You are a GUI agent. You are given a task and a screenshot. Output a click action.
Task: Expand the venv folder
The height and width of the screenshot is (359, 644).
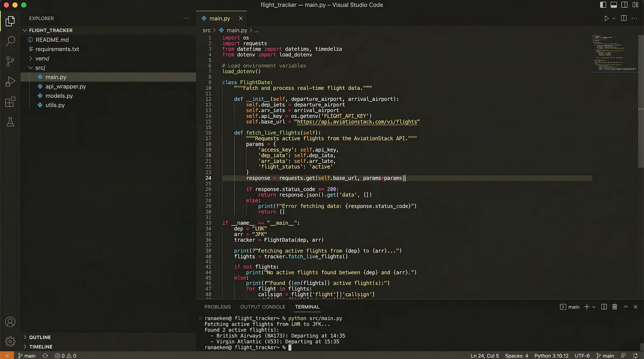click(x=42, y=59)
